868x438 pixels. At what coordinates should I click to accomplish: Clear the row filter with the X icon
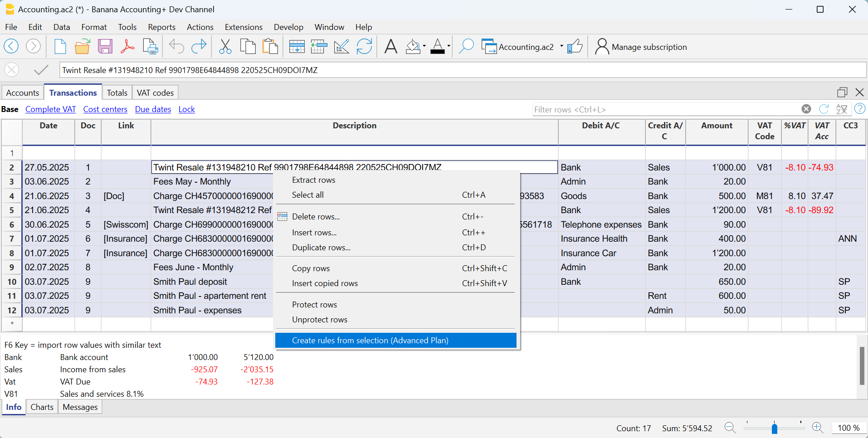(x=806, y=109)
